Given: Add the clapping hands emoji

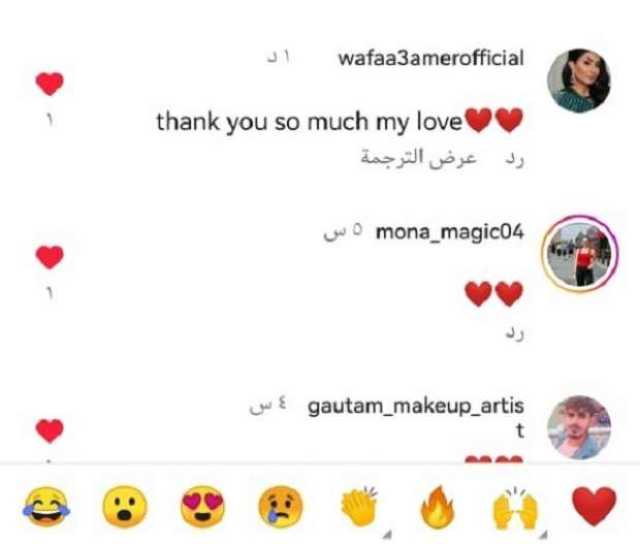Looking at the screenshot, I should [x=360, y=506].
